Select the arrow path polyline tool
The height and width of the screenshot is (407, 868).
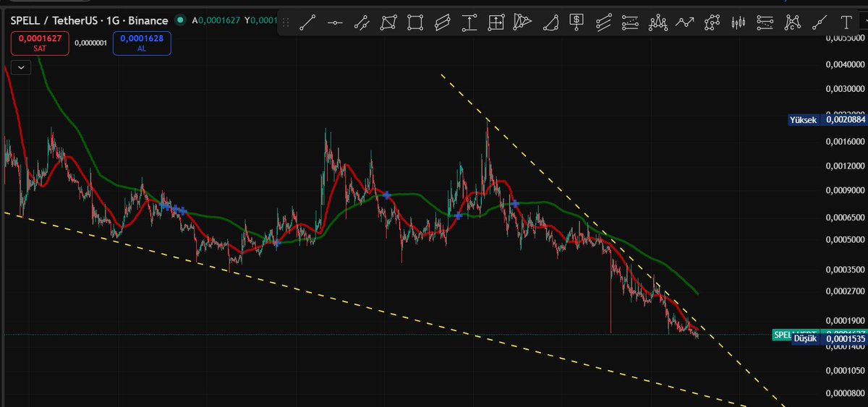pos(684,22)
